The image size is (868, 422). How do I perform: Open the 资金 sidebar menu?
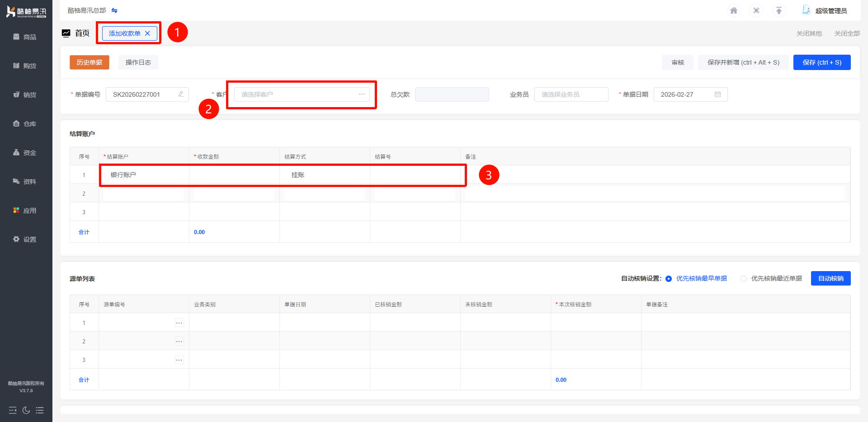point(26,153)
